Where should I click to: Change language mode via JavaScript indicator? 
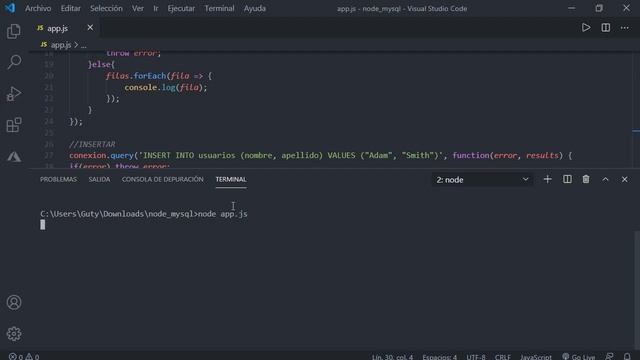tap(536, 356)
